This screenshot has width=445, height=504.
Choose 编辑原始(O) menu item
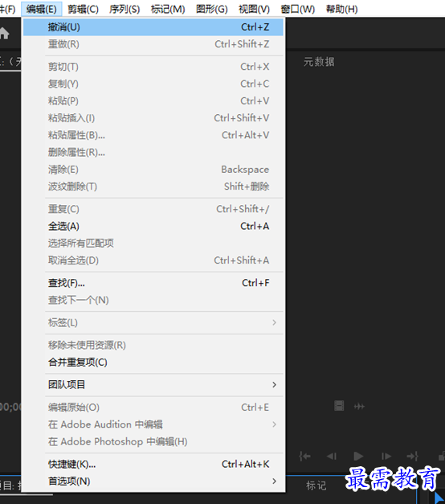pos(153,408)
